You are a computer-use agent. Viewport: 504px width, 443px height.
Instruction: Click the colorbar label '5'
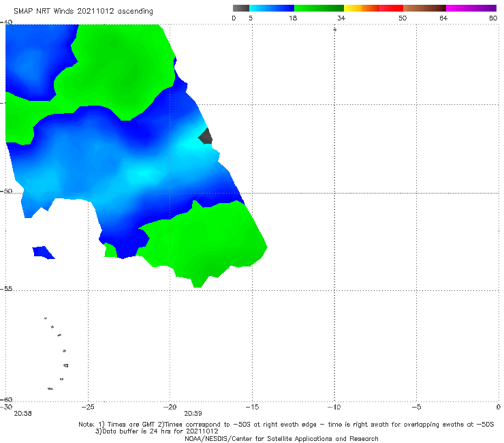point(251,18)
